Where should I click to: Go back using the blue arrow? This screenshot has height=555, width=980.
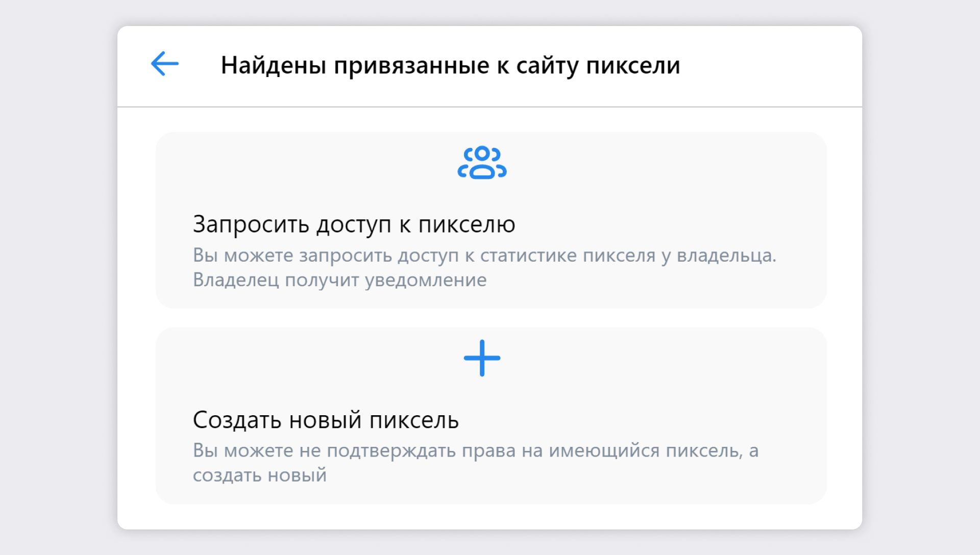[x=165, y=64]
